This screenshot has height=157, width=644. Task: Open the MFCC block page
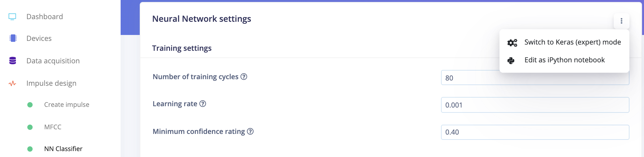tap(53, 127)
